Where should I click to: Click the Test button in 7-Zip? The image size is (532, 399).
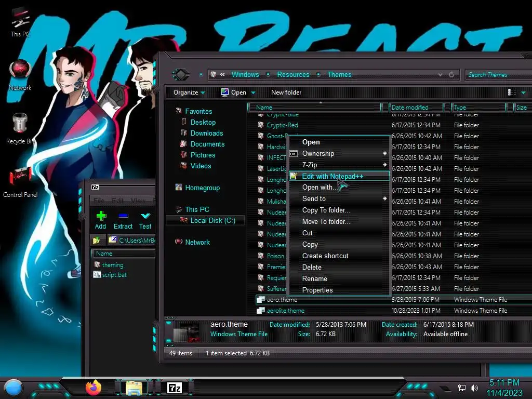pos(145,220)
